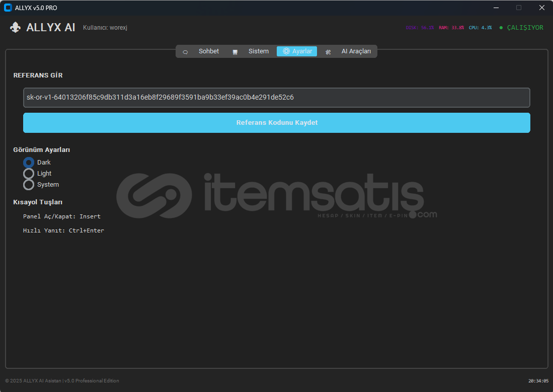Image resolution: width=553 pixels, height=392 pixels.
Task: Click the "Panel Aç/Kapat: Insert" shortcut line
Action: [62, 216]
